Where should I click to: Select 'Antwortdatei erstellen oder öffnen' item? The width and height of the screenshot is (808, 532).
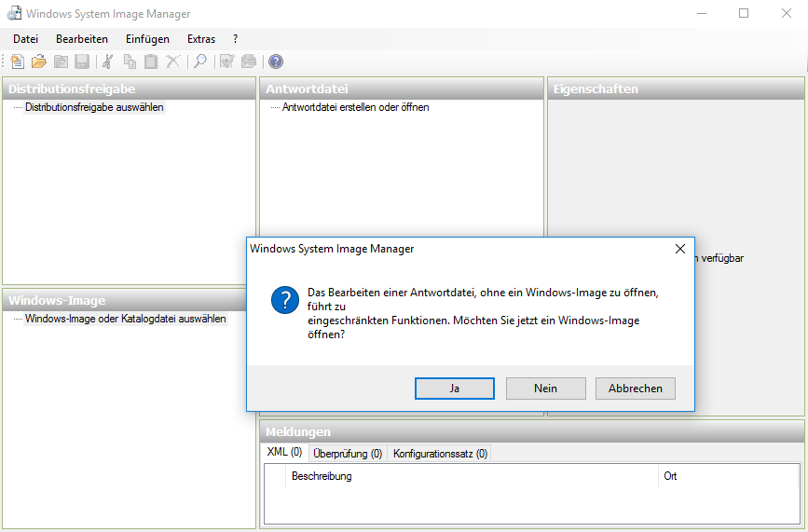tap(356, 107)
